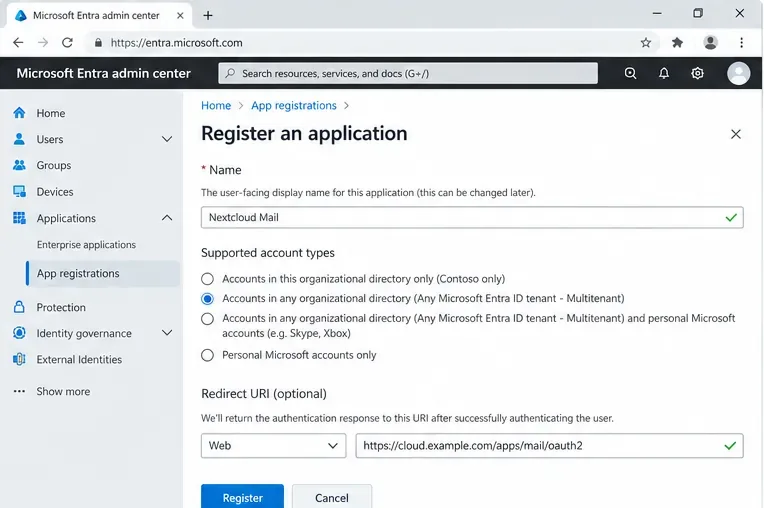Open Protection in sidebar
The height and width of the screenshot is (508, 764).
(61, 307)
